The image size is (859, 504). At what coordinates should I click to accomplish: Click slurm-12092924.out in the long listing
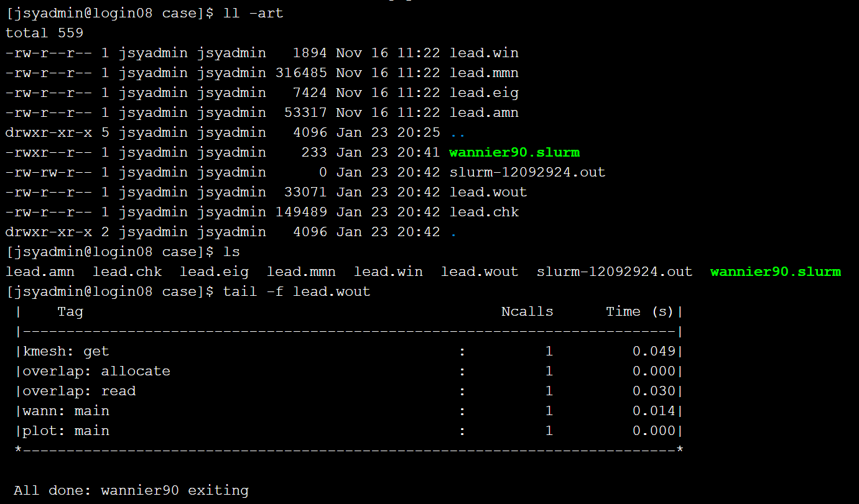tap(527, 172)
